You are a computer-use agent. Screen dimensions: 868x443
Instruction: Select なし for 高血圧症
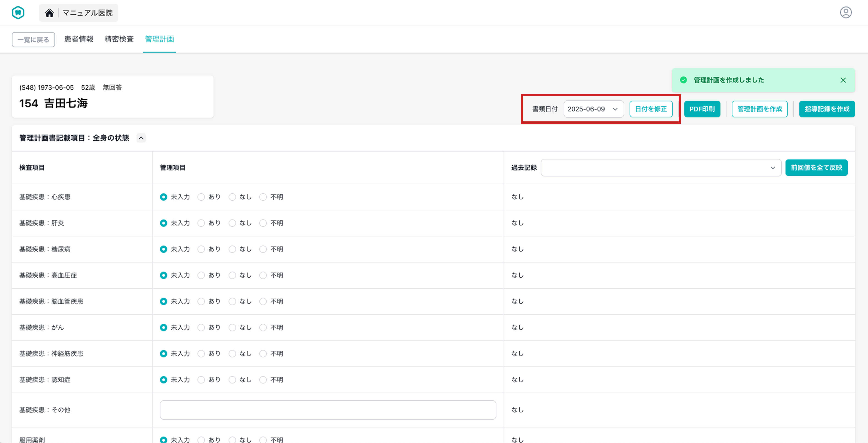click(x=232, y=275)
